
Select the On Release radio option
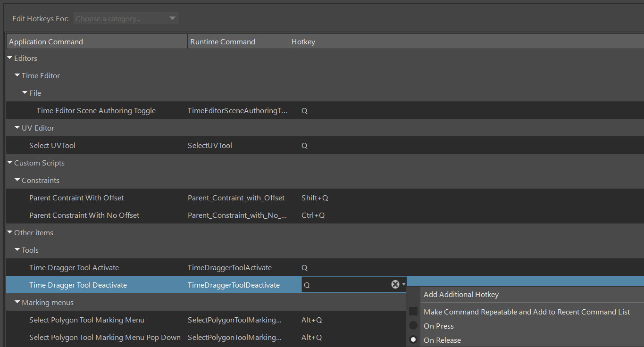click(x=413, y=340)
